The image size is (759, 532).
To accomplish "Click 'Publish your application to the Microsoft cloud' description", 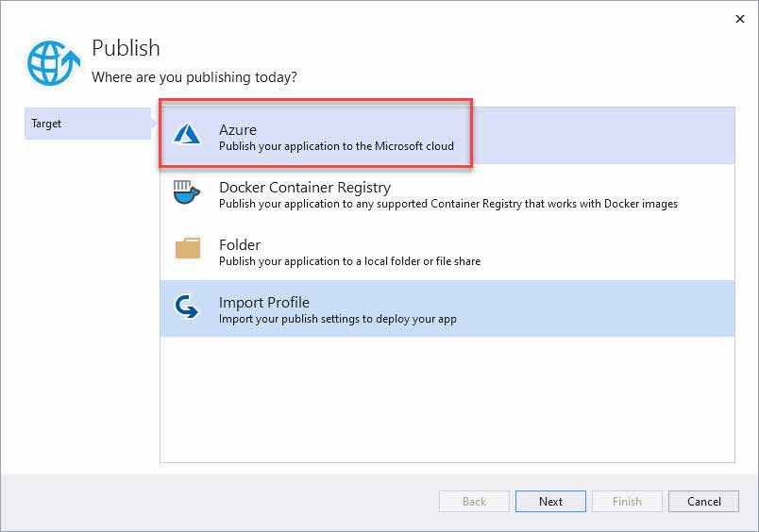I will [336, 146].
